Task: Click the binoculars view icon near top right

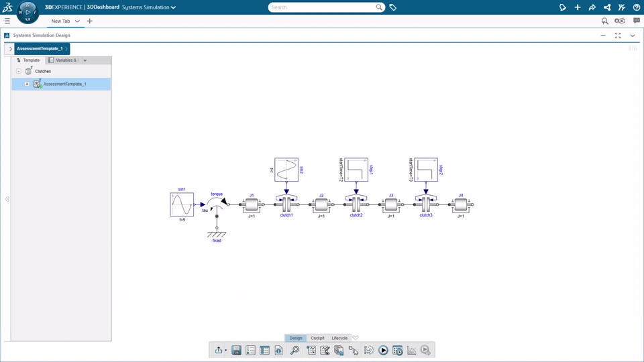Action: pos(619,21)
